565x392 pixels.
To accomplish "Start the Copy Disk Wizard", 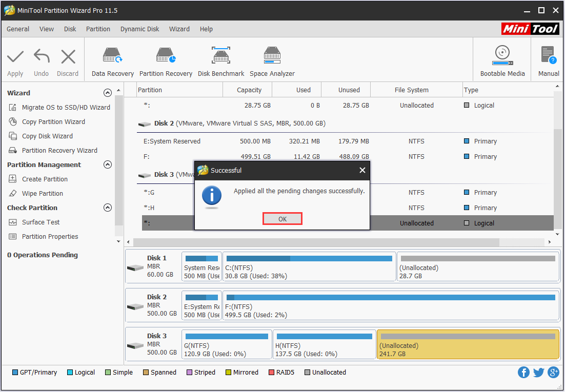I will pyautogui.click(x=47, y=136).
